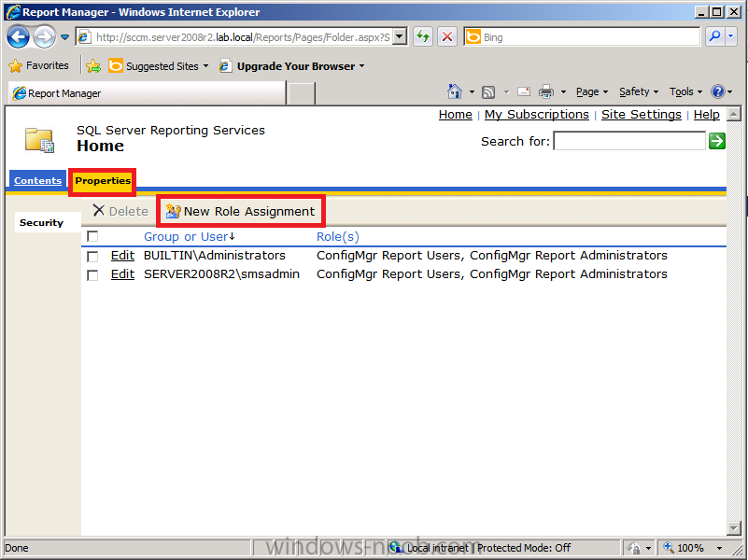The image size is (748, 560).
Task: Open the Page menu
Action: coord(591,91)
